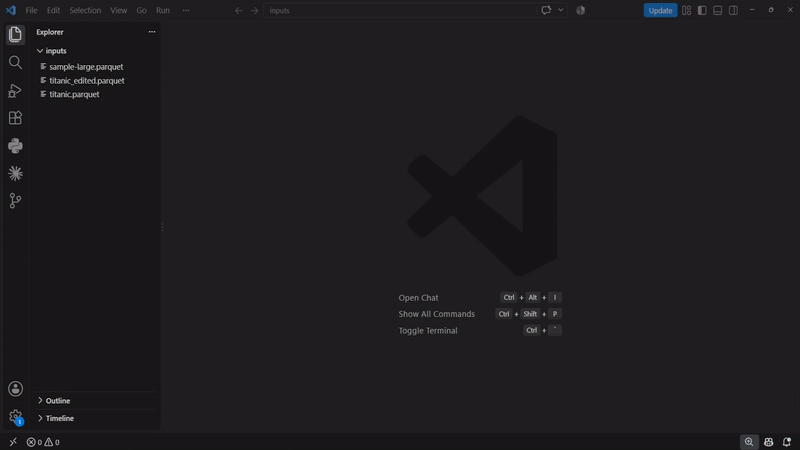Open the Manage gear icon

coord(15,416)
